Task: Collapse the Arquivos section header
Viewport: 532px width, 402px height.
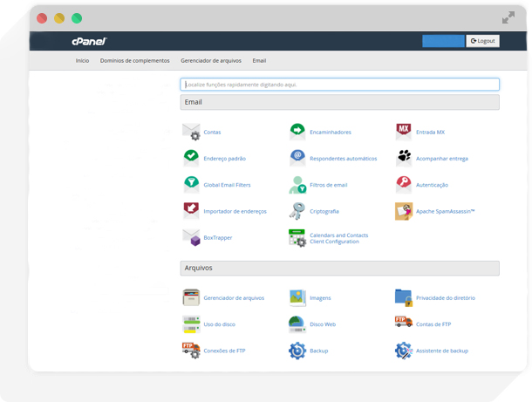Action: pyautogui.click(x=339, y=268)
